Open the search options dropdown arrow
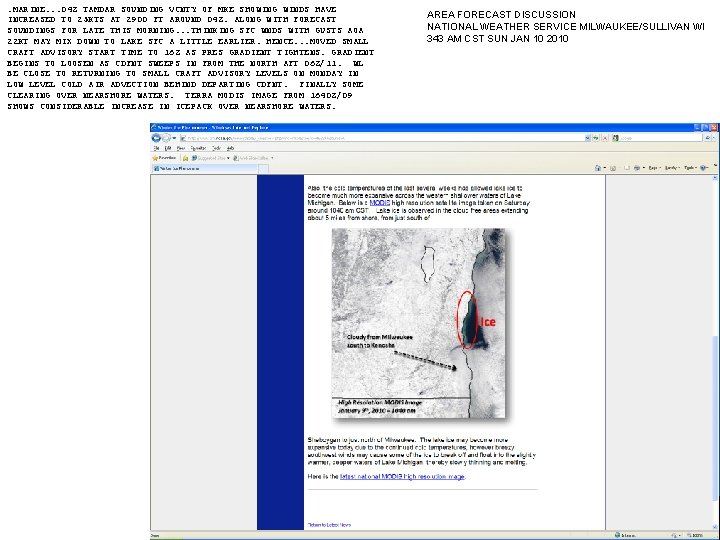Image resolution: width=720 pixels, height=540 pixels. click(x=714, y=138)
